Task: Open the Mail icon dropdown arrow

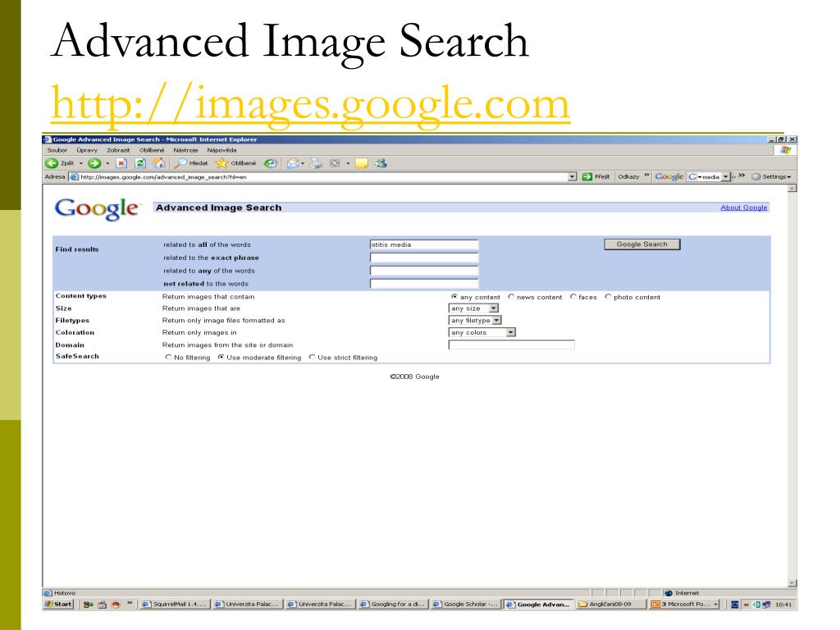Action: click(x=303, y=163)
